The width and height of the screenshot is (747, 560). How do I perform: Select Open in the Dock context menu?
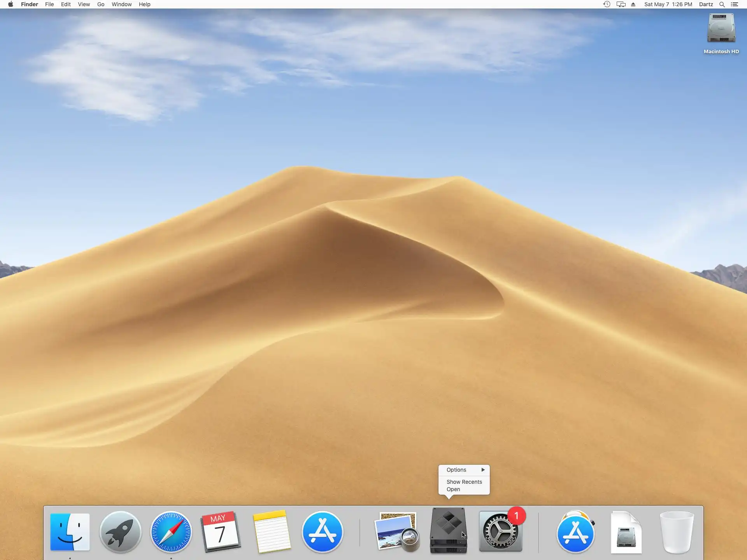[x=453, y=489]
